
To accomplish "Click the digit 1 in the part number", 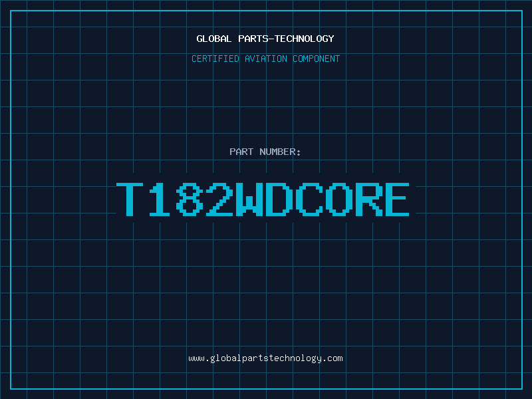I will (161, 199).
